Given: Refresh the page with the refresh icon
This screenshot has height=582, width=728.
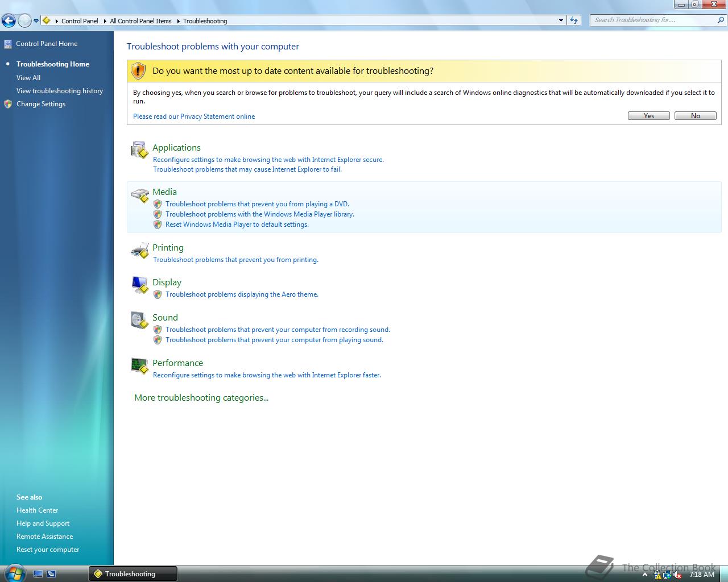Looking at the screenshot, I should coord(574,20).
